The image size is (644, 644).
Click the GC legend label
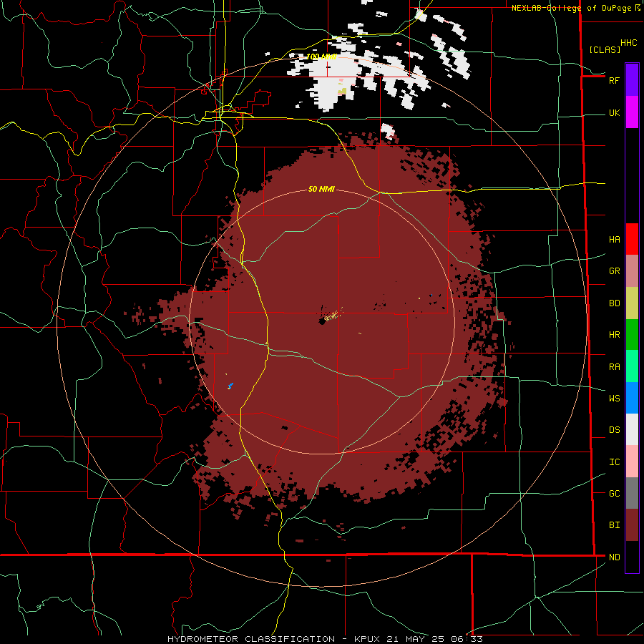tap(614, 494)
